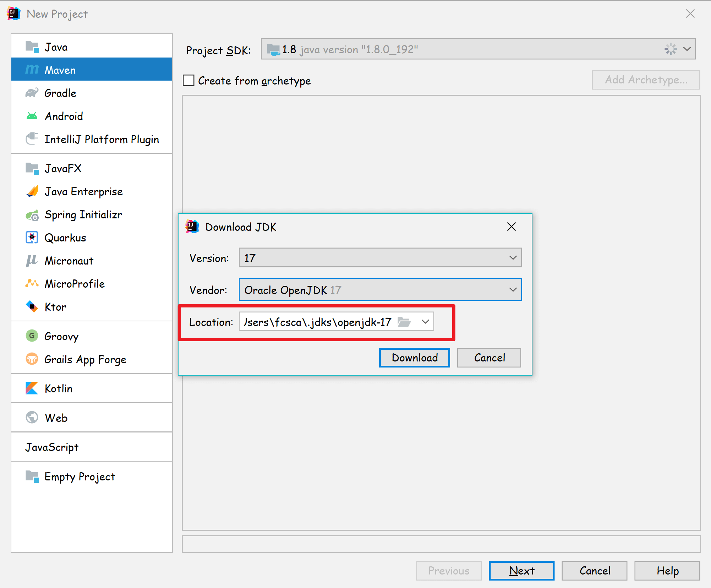
Task: Click the Gradle elephant icon
Action: (x=32, y=93)
